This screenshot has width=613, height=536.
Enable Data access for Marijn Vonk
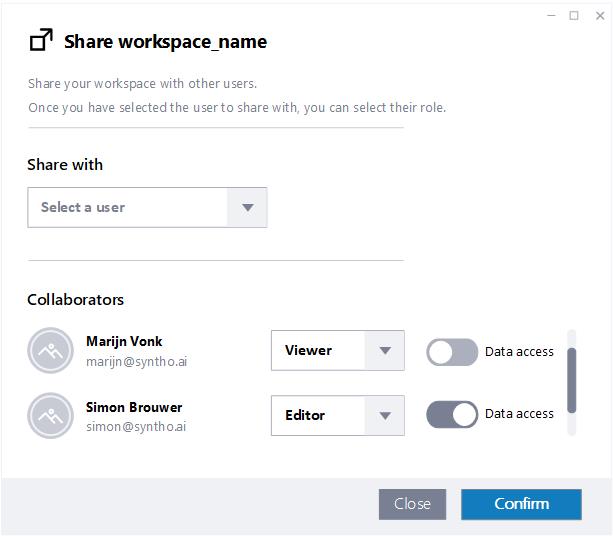452,352
